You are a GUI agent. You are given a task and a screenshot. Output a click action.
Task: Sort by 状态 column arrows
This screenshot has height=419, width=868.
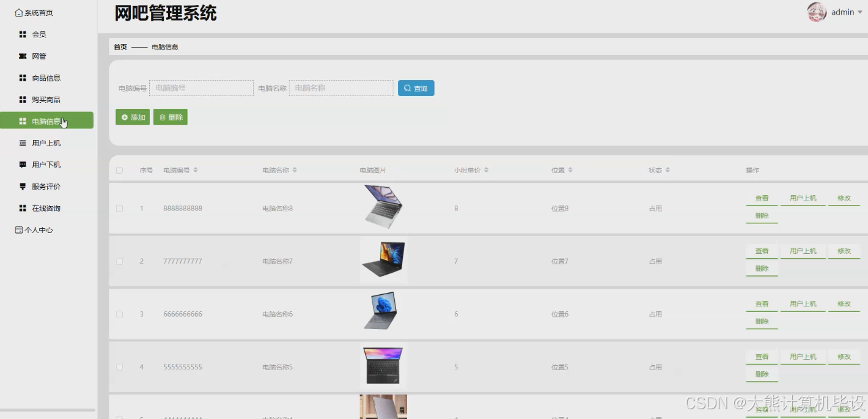pyautogui.click(x=668, y=170)
